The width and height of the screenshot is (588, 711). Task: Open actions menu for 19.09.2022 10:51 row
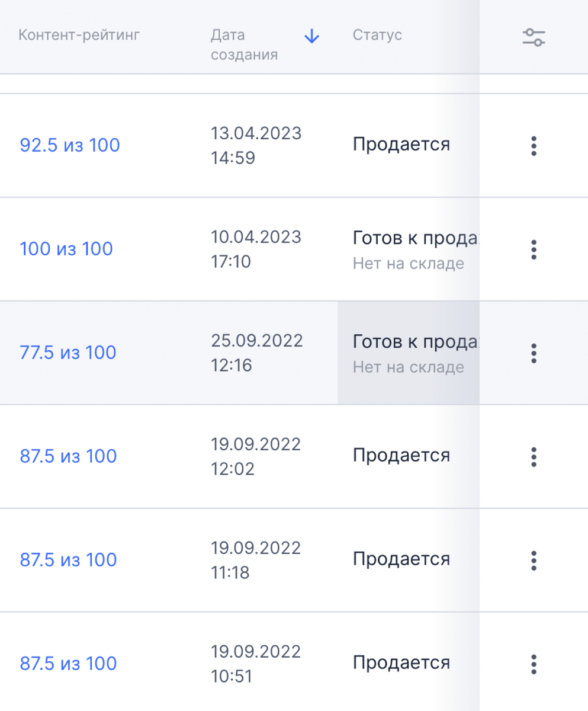tap(534, 664)
